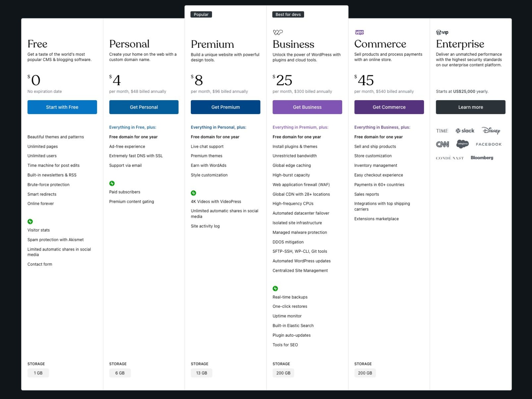Click the 200 GB storage badge under Business

point(283,373)
